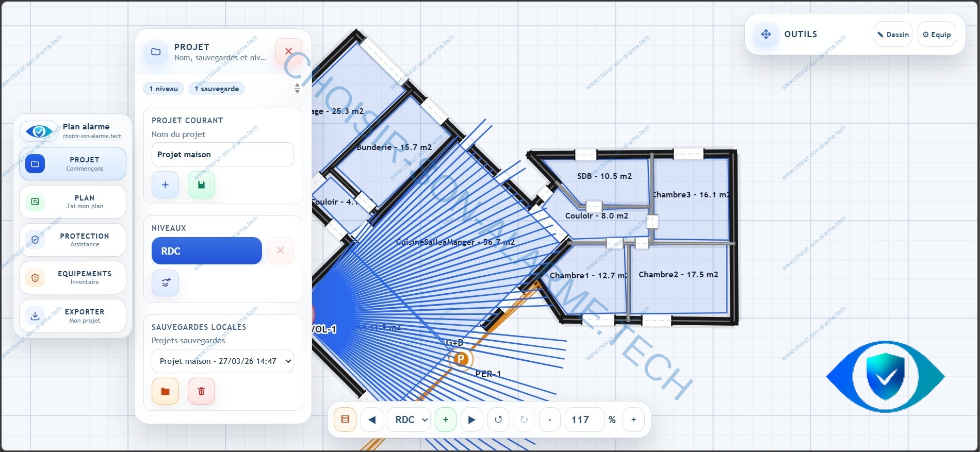Image resolution: width=980 pixels, height=452 pixels.
Task: Save project with green floppy icon
Action: tap(201, 185)
